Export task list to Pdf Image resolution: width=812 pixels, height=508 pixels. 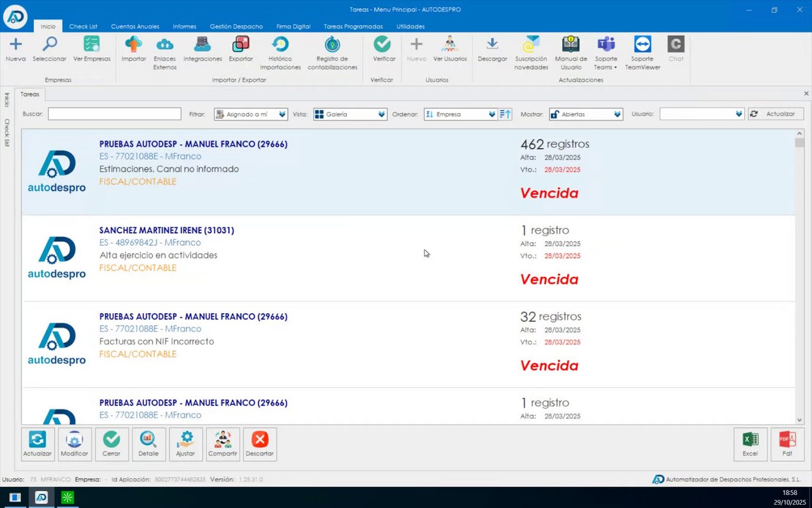coord(787,444)
